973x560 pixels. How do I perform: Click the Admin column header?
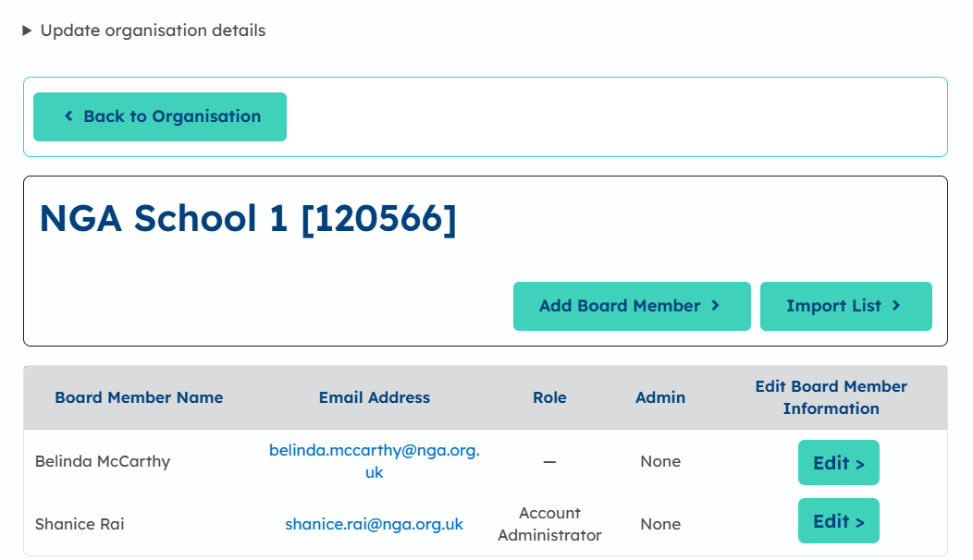660,397
